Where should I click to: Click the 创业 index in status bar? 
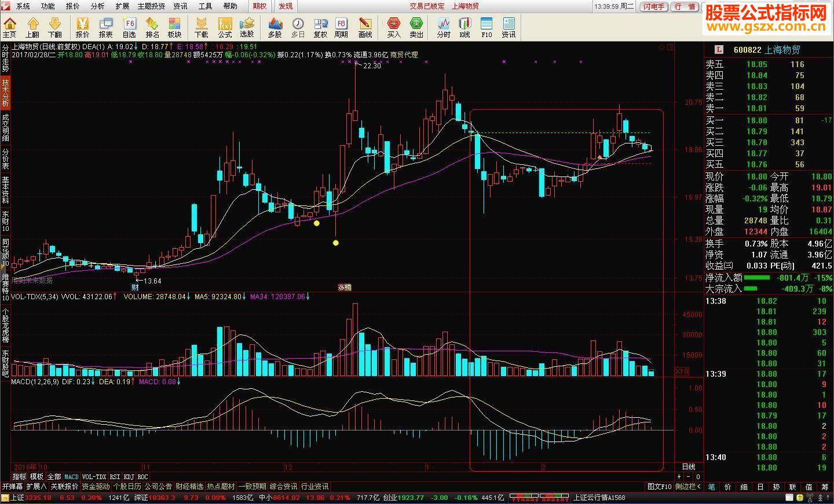[390, 498]
